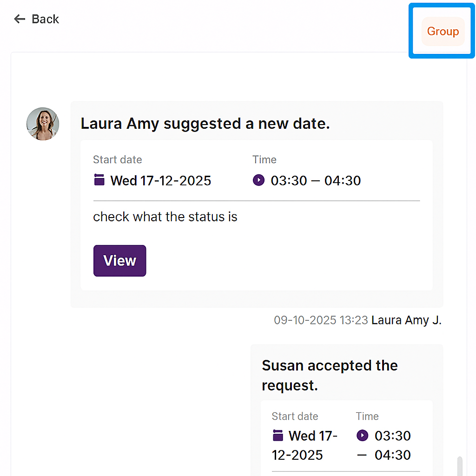Click the "check what the status is" note

coord(165,217)
